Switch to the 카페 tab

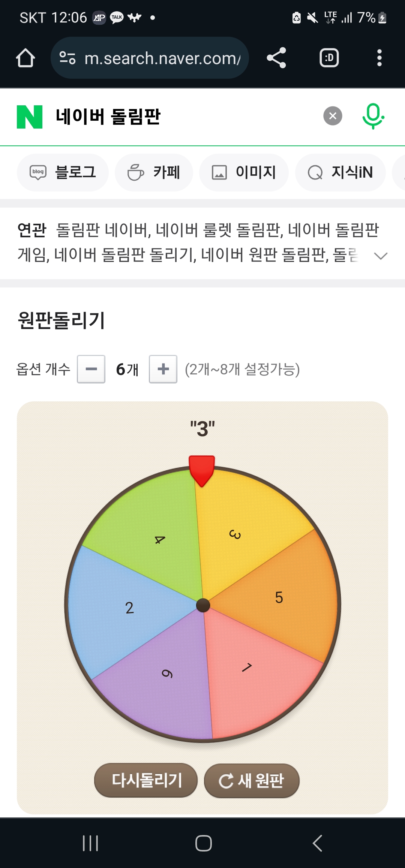pos(154,172)
